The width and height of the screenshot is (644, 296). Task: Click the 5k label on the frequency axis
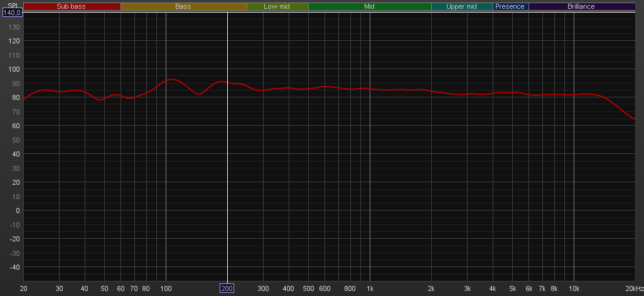coord(513,288)
